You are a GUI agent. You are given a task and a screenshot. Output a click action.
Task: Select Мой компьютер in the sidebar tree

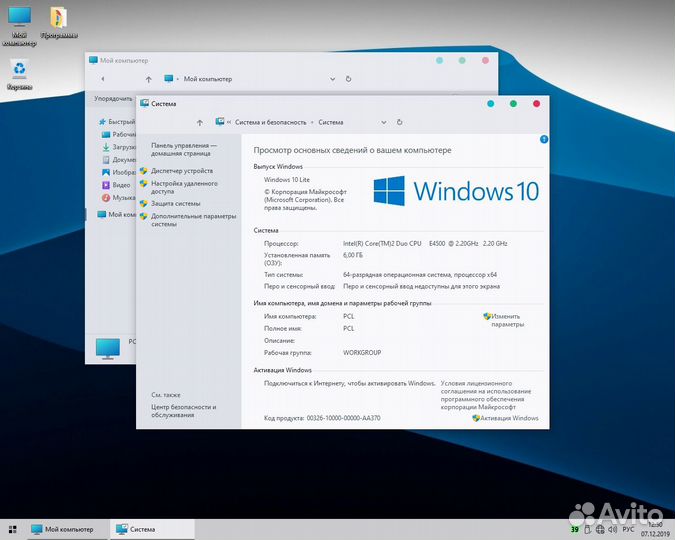[x=116, y=214]
